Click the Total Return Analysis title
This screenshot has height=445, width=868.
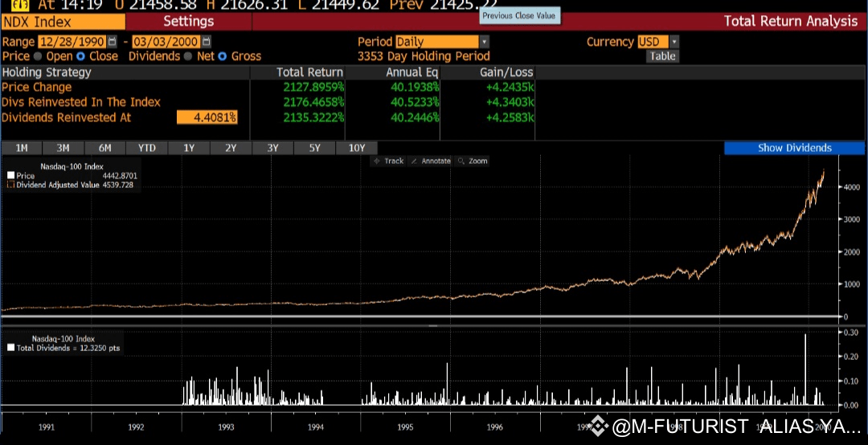[791, 22]
